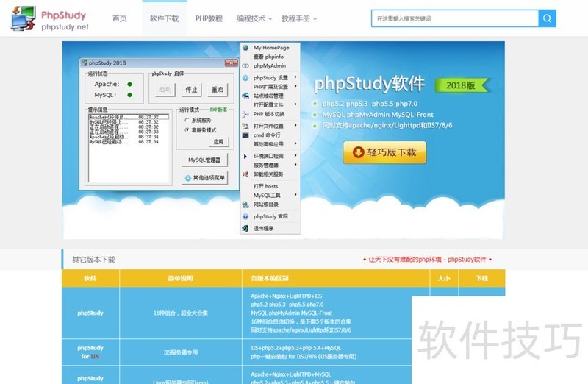
Task: Click the 提示信息 log list box
Action: [x=129, y=148]
